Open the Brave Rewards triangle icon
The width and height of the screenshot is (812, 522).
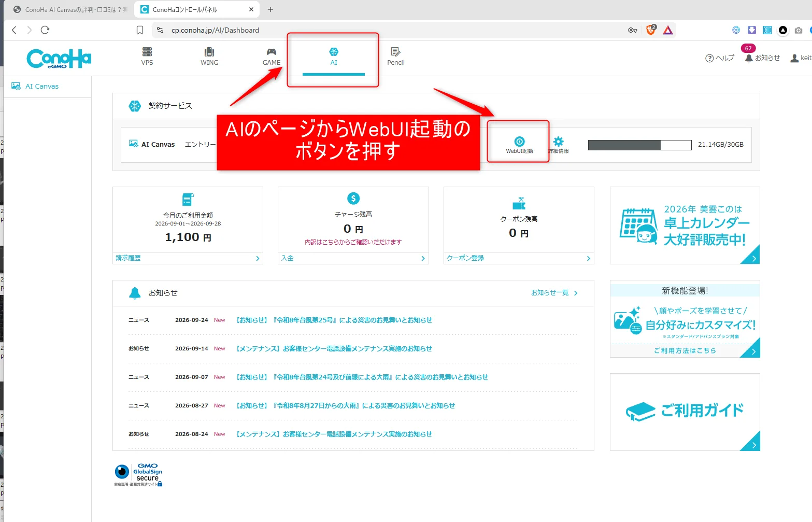click(668, 30)
